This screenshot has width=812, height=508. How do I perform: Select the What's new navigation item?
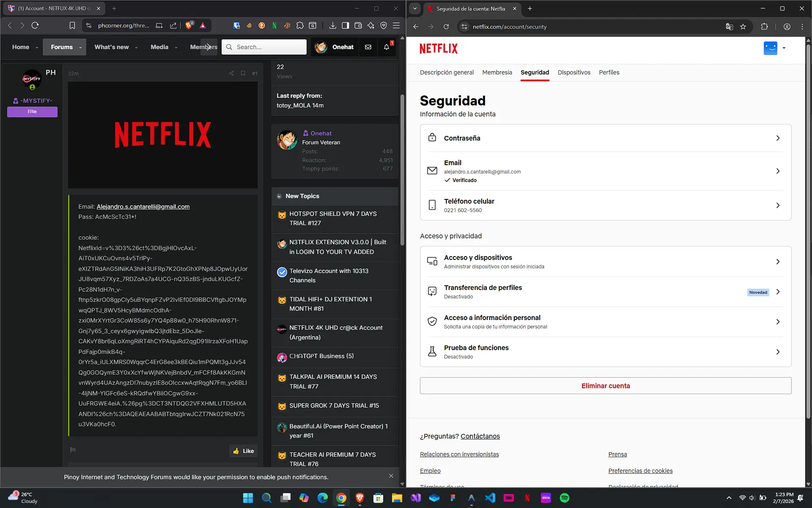[x=112, y=47]
